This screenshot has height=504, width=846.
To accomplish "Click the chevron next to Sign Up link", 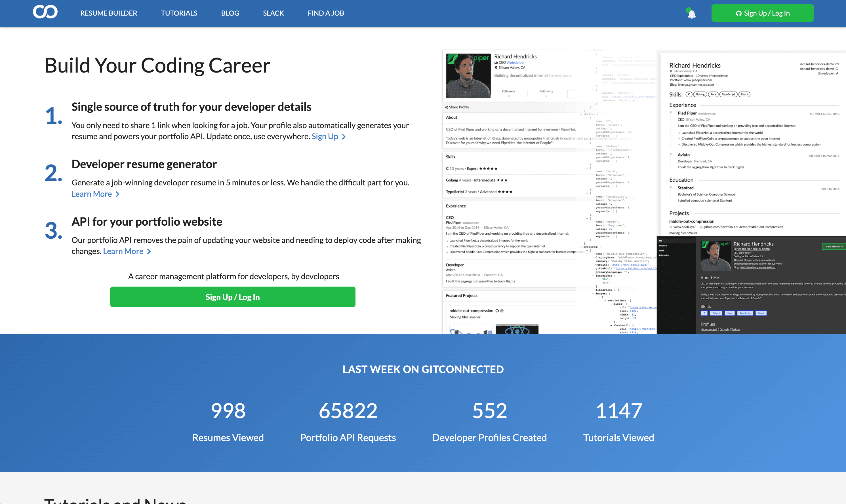I will pos(344,137).
